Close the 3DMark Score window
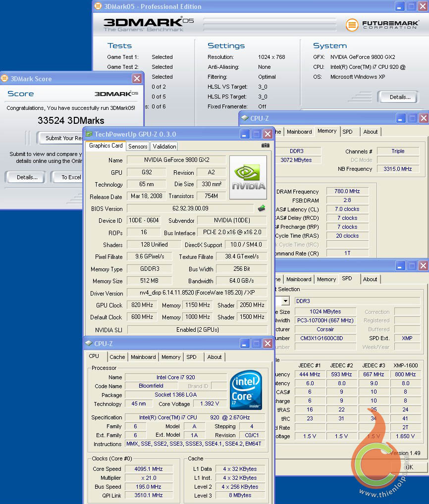The image size is (429, 504). [x=137, y=78]
